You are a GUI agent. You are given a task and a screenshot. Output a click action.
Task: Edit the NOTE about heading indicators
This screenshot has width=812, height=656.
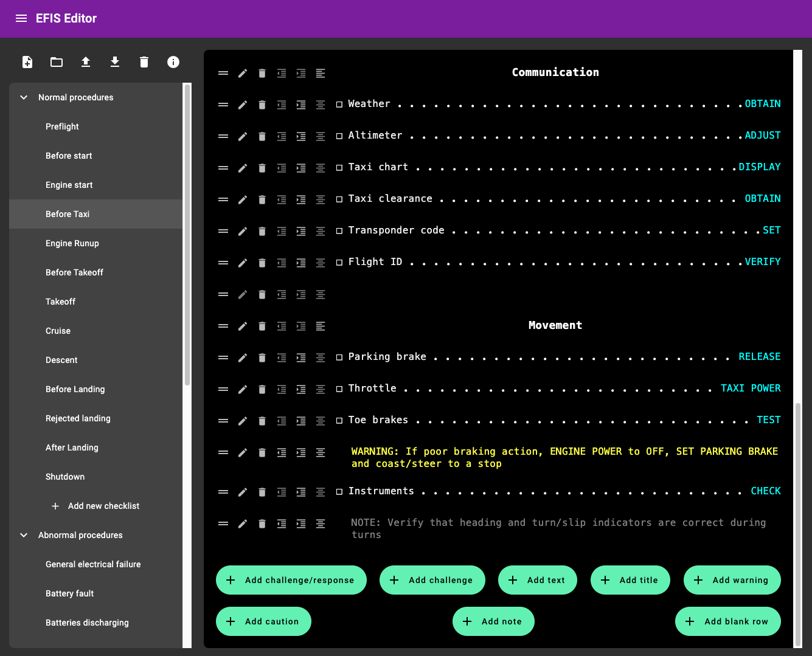click(243, 523)
